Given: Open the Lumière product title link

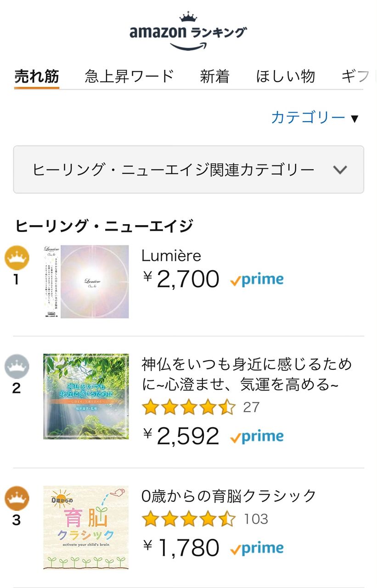Looking at the screenshot, I should pyautogui.click(x=171, y=255).
